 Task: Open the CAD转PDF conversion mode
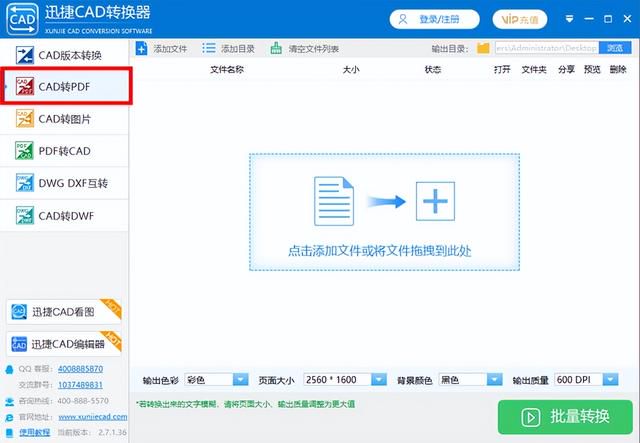(65, 86)
